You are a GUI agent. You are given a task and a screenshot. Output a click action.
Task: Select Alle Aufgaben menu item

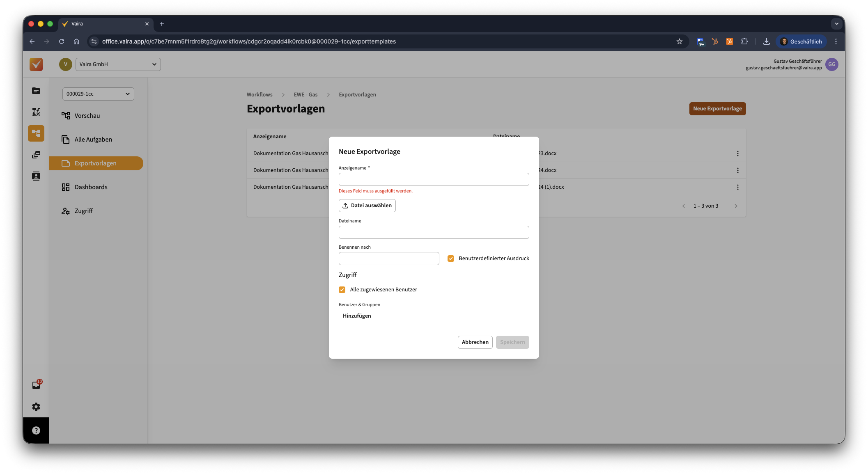pyautogui.click(x=93, y=140)
